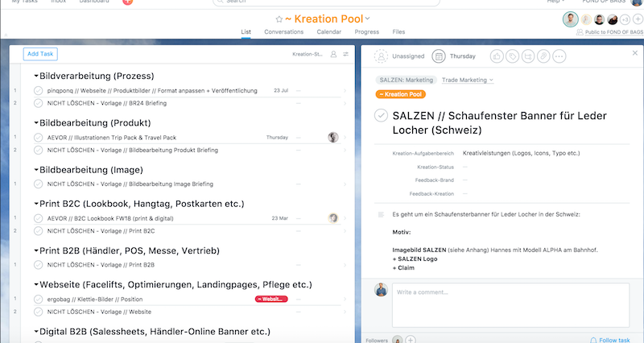Collapse the Bildverarbeitung (Prozess) section
The height and width of the screenshot is (343, 644).
36,76
